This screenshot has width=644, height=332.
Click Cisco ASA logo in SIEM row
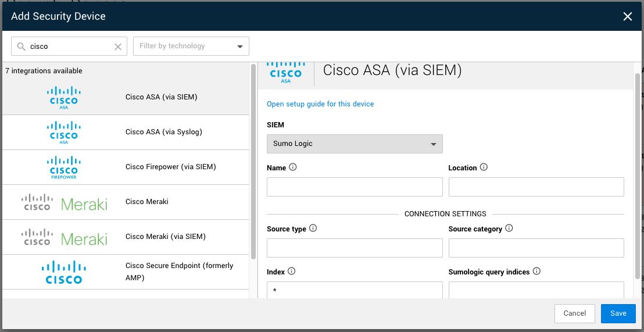point(64,97)
